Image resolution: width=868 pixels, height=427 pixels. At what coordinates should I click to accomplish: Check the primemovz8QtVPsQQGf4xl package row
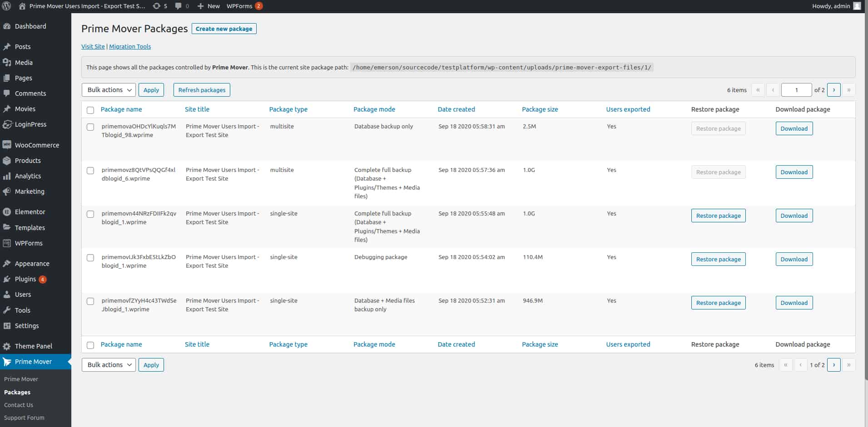pos(90,171)
